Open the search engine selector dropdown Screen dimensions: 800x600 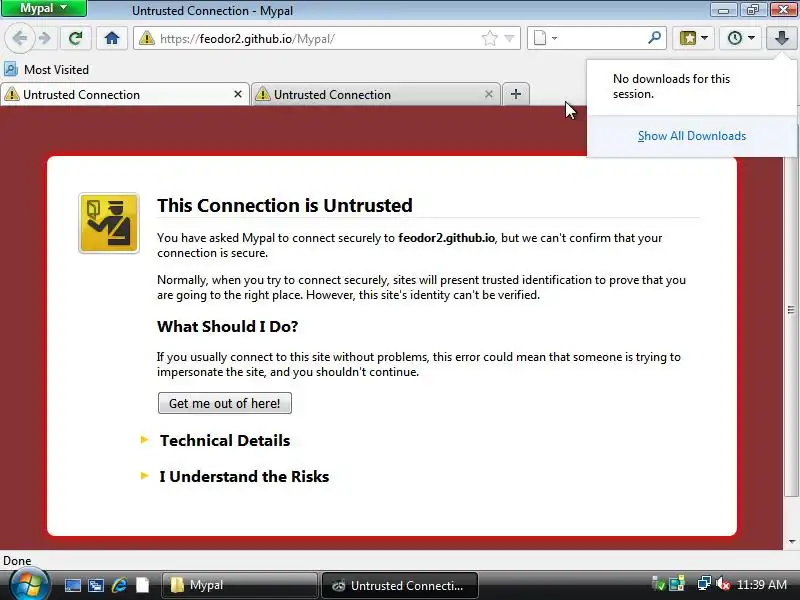pos(545,38)
